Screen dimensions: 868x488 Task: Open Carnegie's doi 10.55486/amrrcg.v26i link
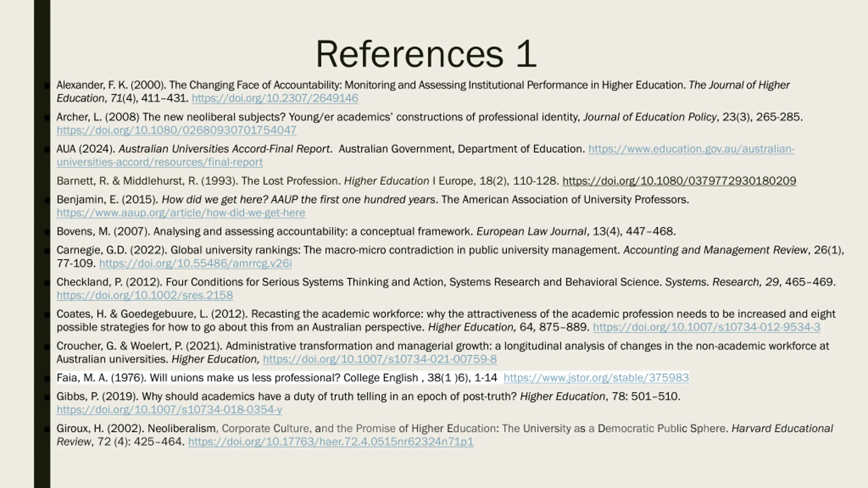tap(195, 263)
